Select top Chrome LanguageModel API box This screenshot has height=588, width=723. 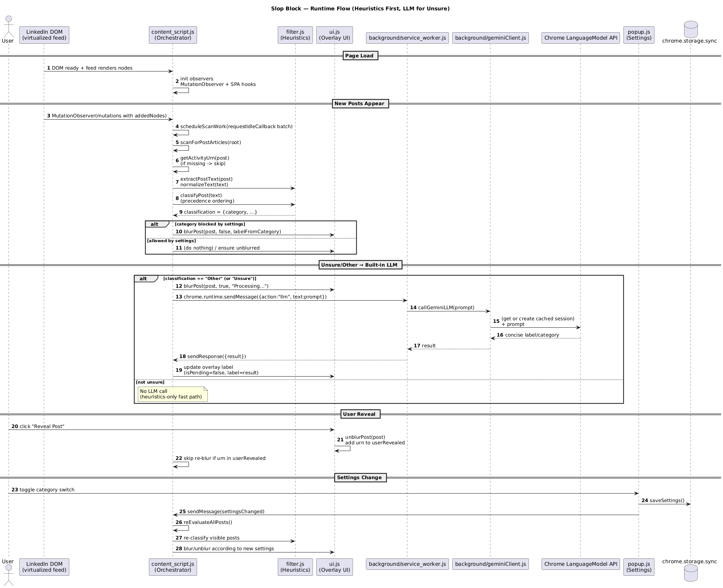[x=580, y=38]
